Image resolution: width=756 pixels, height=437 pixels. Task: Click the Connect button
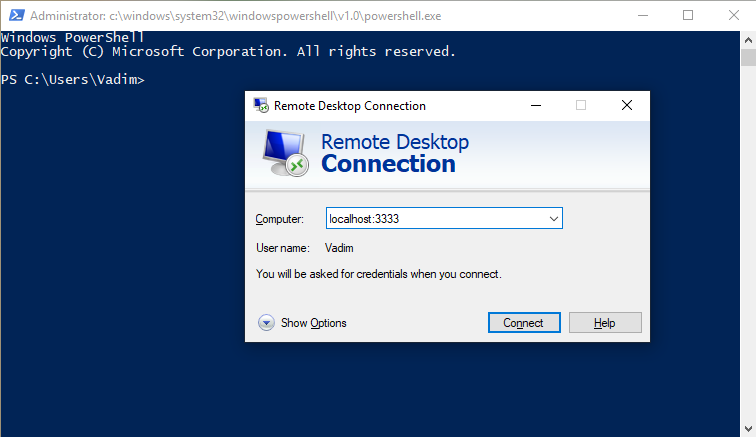524,323
